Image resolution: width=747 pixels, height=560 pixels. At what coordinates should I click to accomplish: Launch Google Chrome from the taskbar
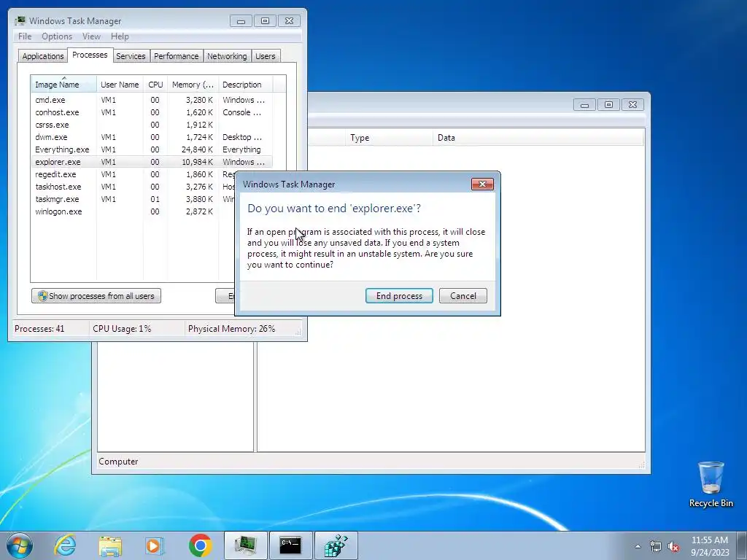pyautogui.click(x=200, y=545)
